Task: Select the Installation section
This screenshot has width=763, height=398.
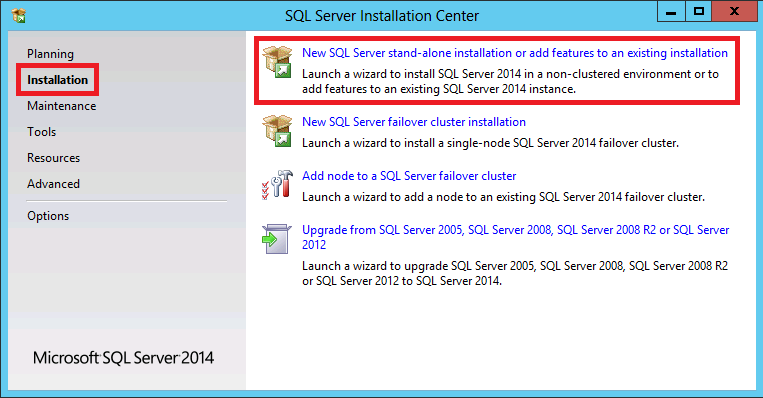Action: [x=57, y=79]
